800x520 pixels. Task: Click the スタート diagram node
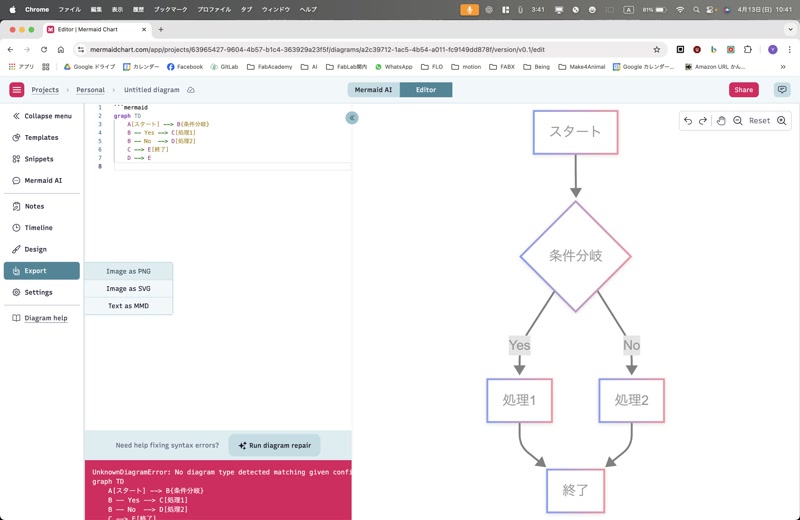[x=576, y=132]
